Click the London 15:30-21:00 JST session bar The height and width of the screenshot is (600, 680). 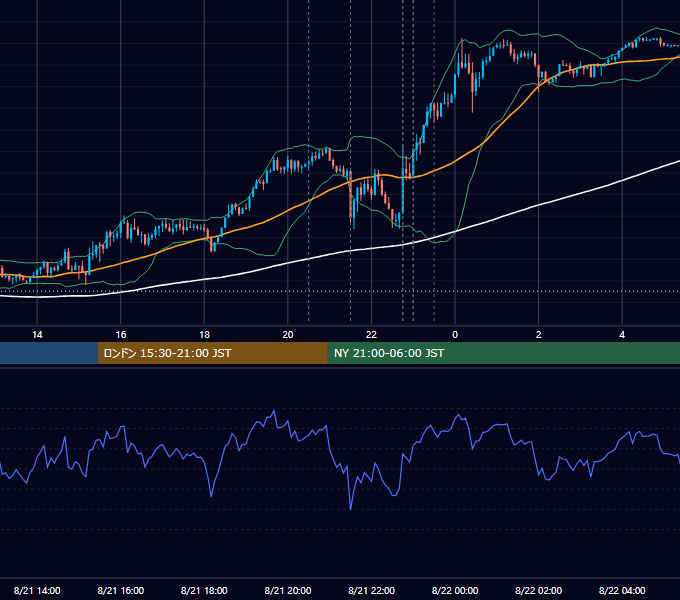pos(212,353)
